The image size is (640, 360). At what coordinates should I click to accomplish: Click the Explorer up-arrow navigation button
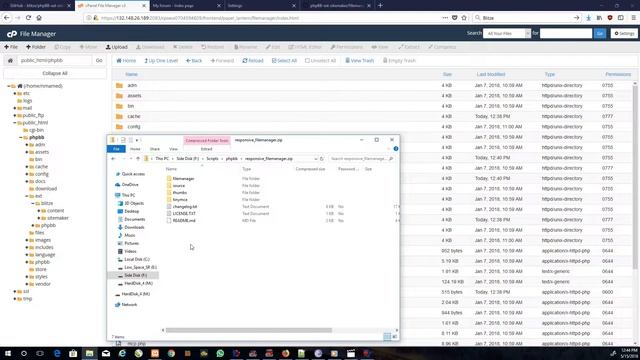coord(138,159)
